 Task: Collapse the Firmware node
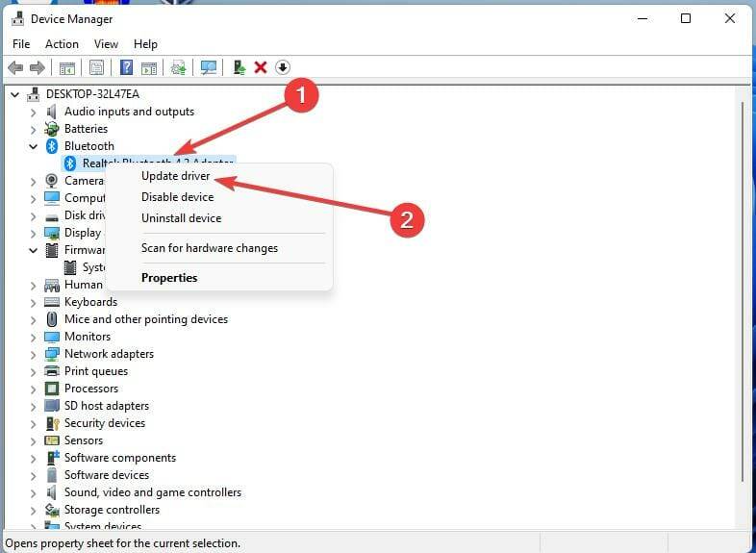[x=34, y=250]
